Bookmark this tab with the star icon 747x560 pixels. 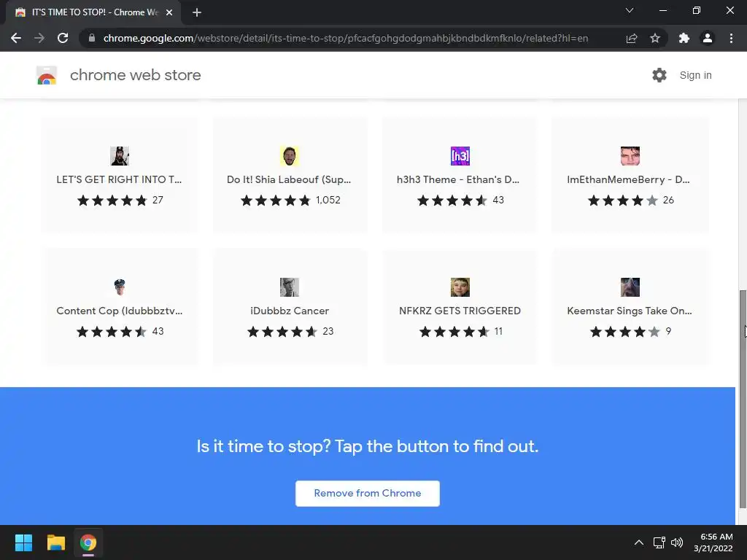[x=655, y=38]
